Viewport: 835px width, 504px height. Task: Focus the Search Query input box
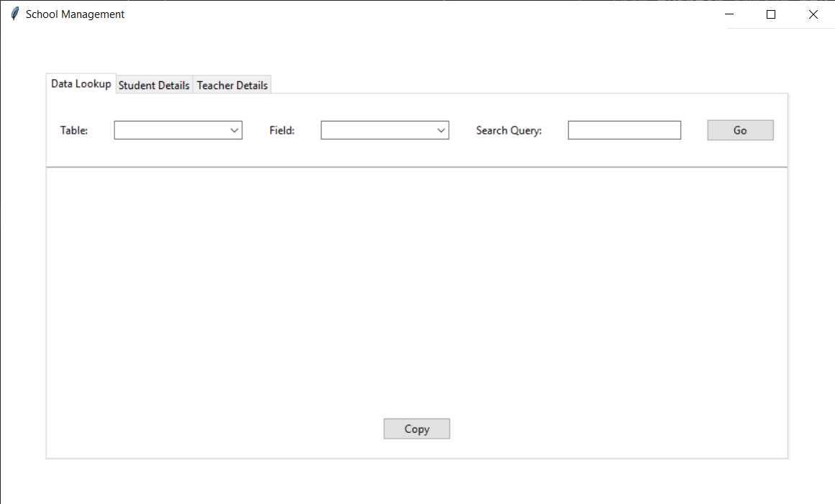[624, 130]
